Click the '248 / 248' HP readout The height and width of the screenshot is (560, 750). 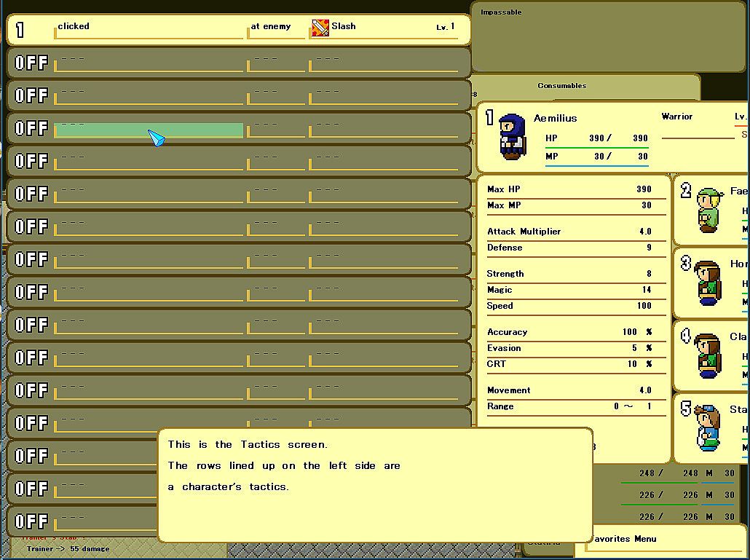click(668, 473)
